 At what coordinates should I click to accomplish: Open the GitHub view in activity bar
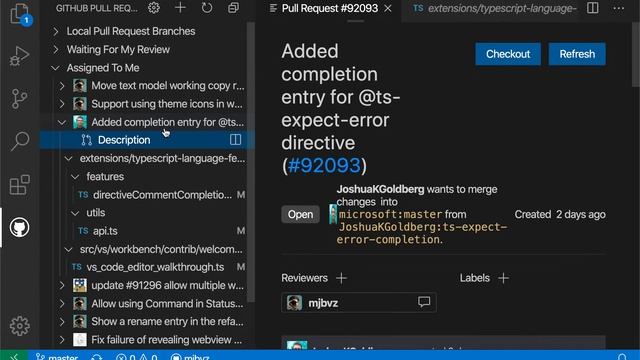click(x=19, y=227)
